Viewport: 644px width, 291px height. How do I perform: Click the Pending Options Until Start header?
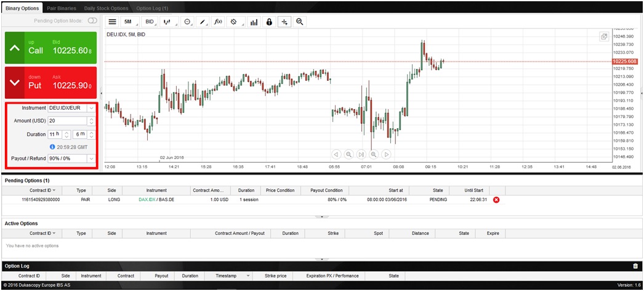pyautogui.click(x=469, y=191)
